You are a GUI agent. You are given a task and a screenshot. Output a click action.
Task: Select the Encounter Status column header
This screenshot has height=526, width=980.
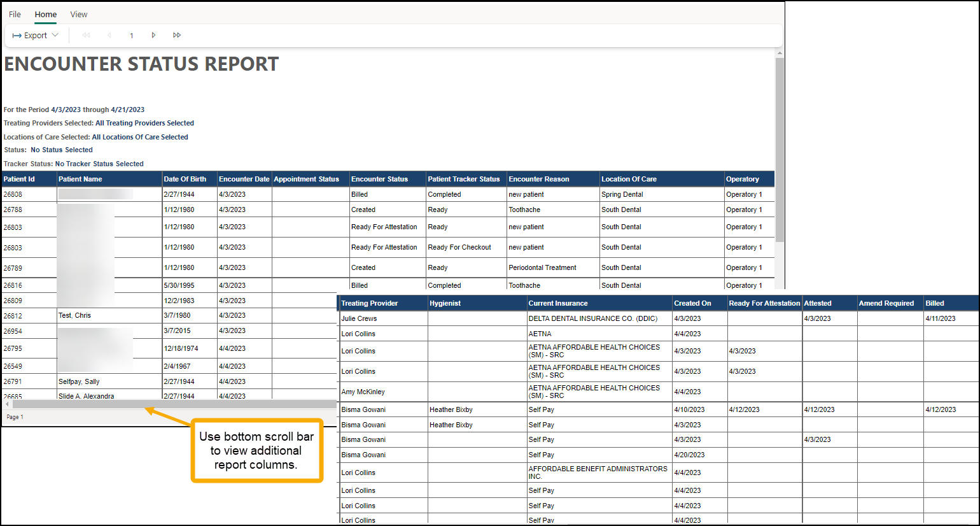click(x=388, y=179)
